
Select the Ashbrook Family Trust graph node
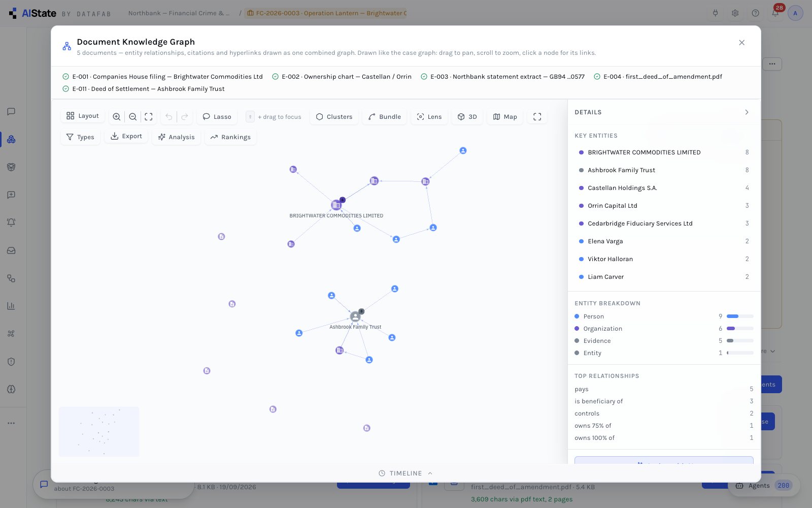pos(355,316)
